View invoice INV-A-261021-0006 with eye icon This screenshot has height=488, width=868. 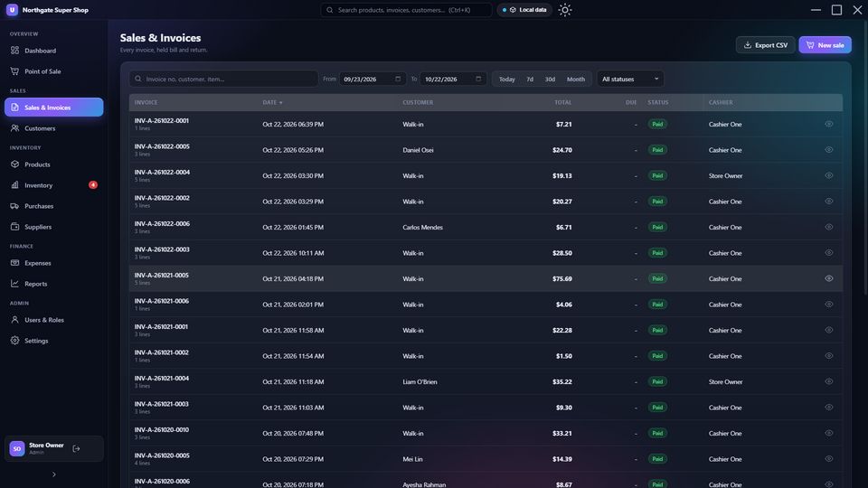click(x=829, y=305)
